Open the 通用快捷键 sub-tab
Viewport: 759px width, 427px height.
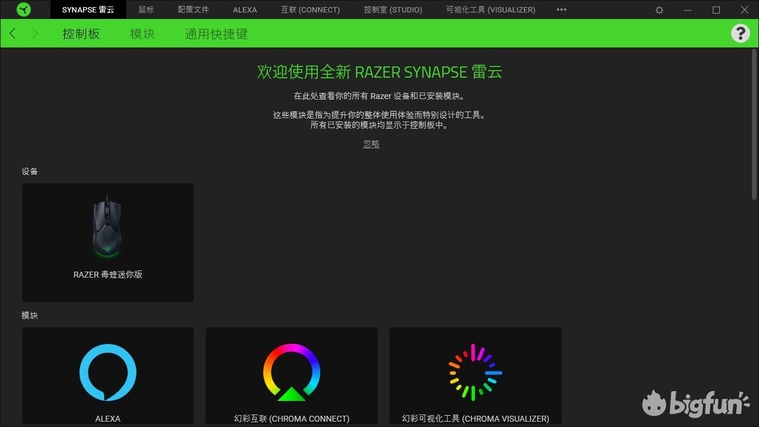[216, 33]
